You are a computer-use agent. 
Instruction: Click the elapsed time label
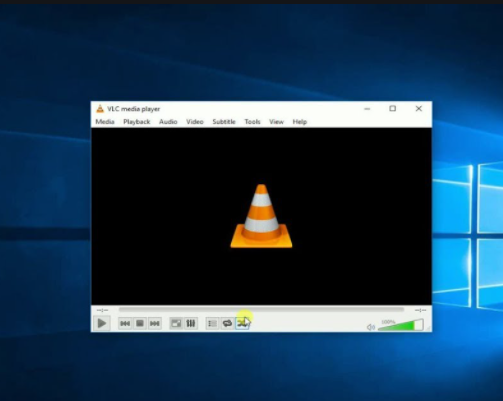pyautogui.click(x=102, y=310)
